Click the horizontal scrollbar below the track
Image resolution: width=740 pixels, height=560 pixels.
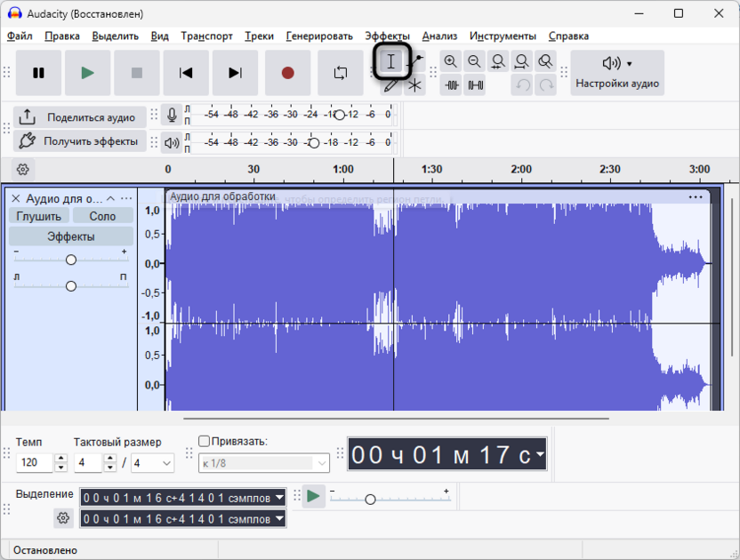tap(397, 419)
